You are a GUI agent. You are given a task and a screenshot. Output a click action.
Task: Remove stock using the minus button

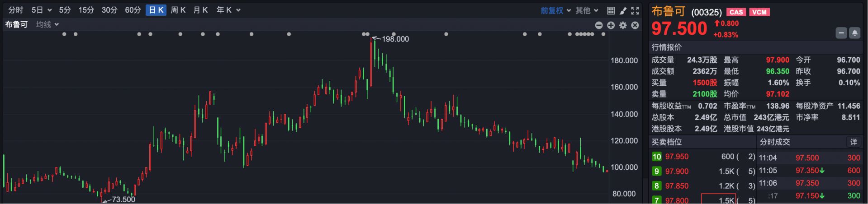click(841, 33)
